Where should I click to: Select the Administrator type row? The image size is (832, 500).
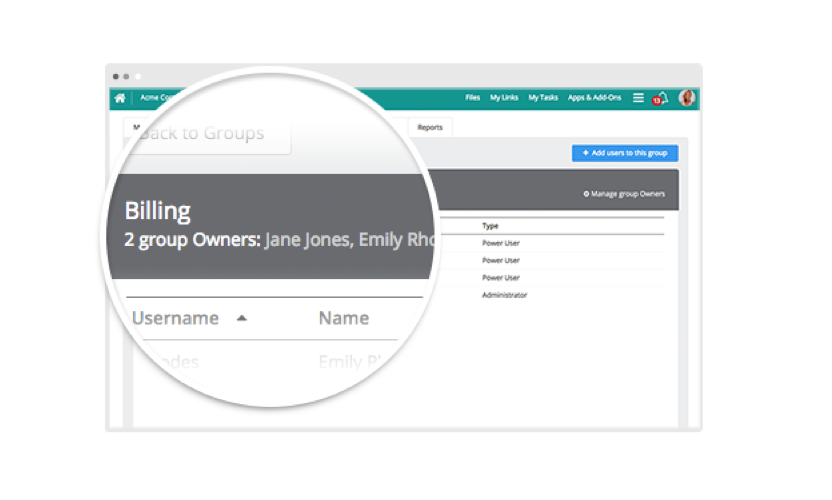pyautogui.click(x=504, y=295)
